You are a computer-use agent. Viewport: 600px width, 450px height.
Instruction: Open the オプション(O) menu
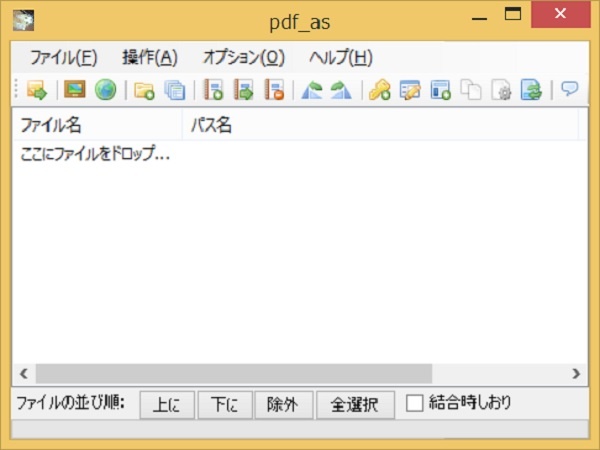[x=243, y=56]
